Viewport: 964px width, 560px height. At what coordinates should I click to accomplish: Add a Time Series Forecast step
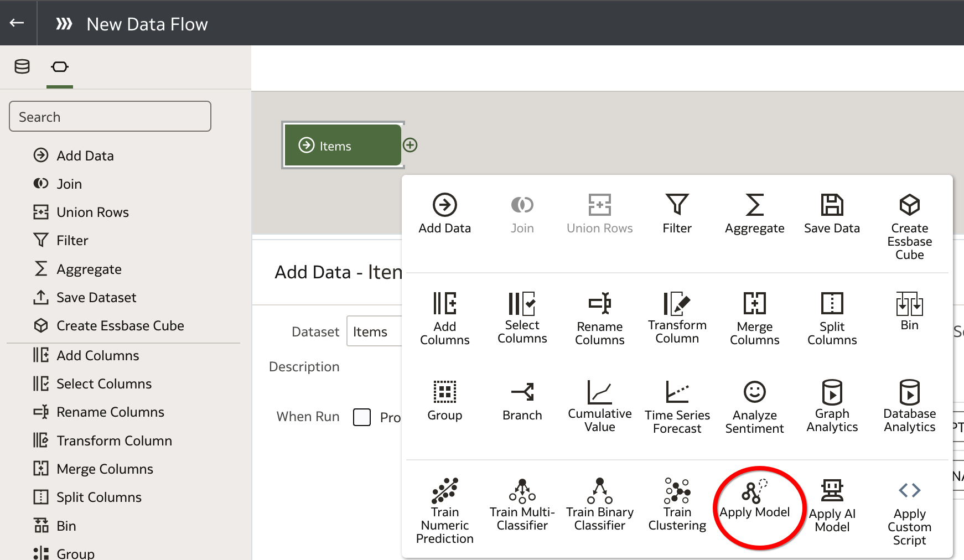[x=677, y=407]
